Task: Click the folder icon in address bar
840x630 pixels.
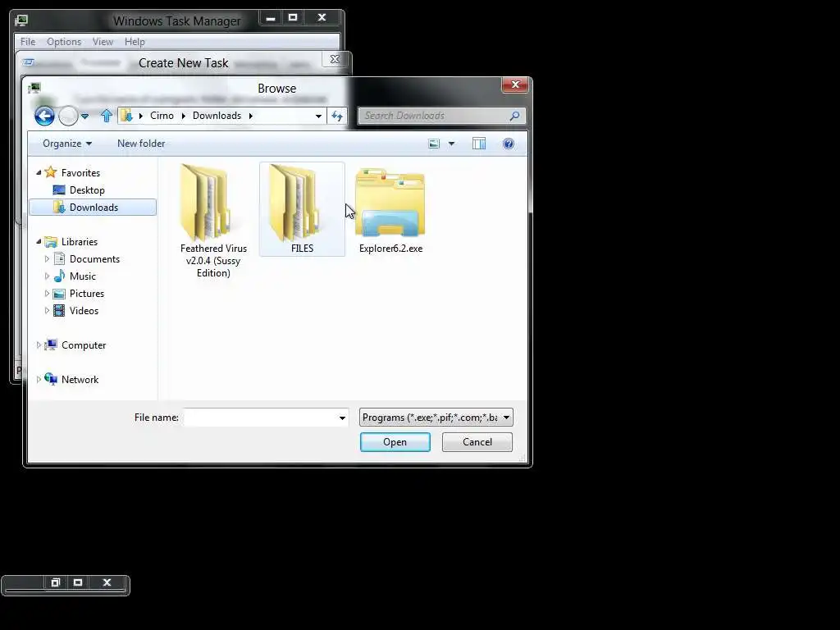Action: (126, 116)
